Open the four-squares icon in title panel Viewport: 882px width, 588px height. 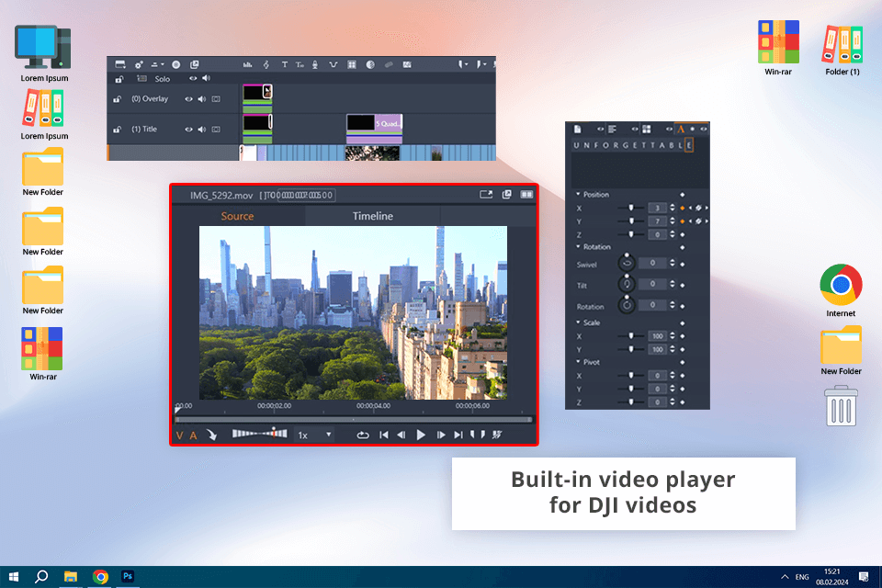(647, 130)
